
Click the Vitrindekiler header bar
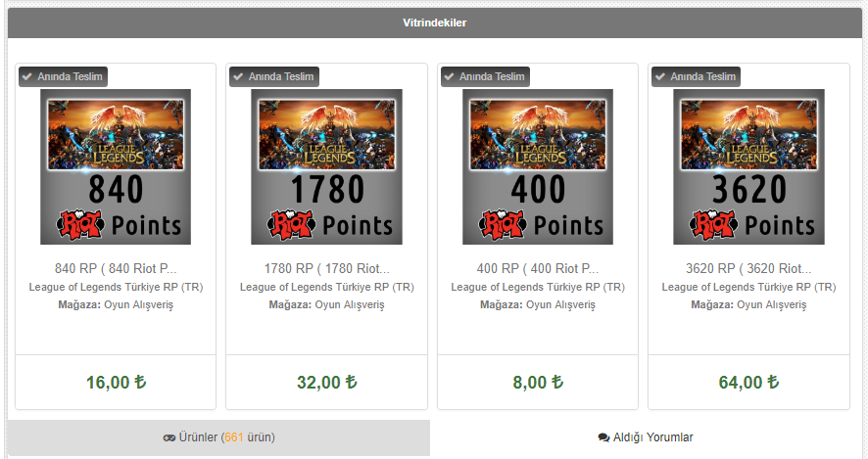pos(435,23)
